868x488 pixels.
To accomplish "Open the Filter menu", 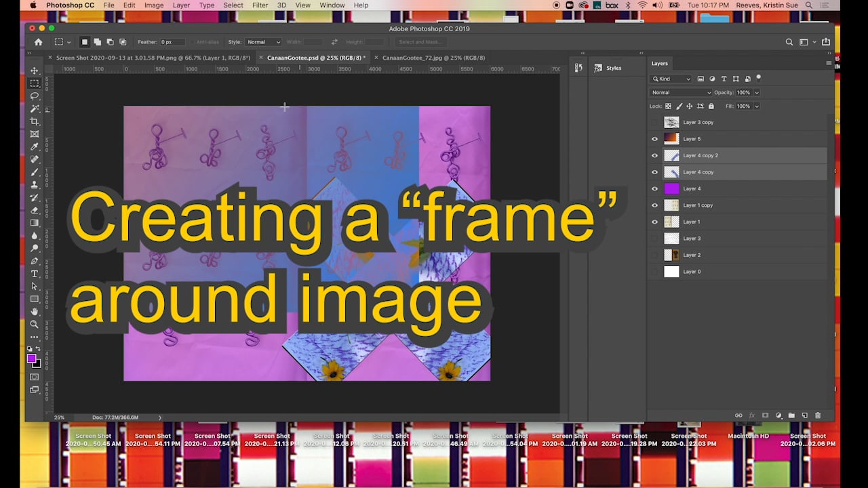I will [x=260, y=5].
